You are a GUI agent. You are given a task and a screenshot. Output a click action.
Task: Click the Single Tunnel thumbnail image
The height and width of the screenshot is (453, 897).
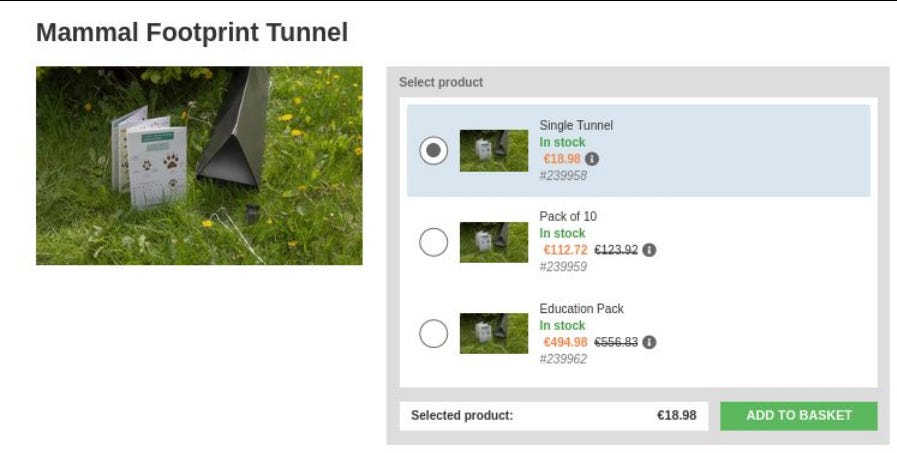(x=493, y=151)
